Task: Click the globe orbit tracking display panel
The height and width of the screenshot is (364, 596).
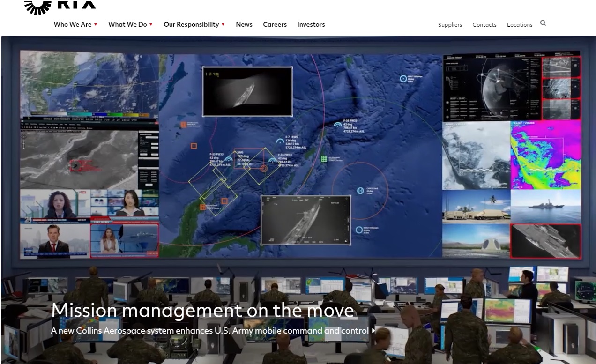Action: (492, 88)
